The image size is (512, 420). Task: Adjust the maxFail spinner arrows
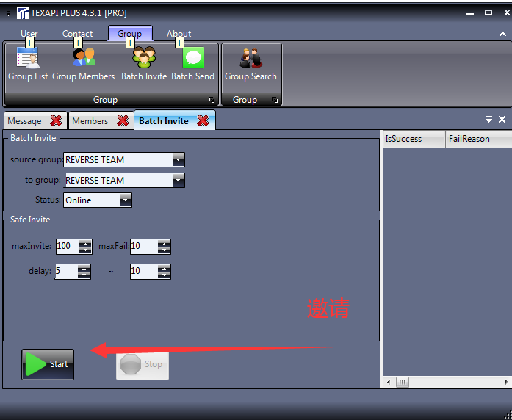pyautogui.click(x=163, y=247)
